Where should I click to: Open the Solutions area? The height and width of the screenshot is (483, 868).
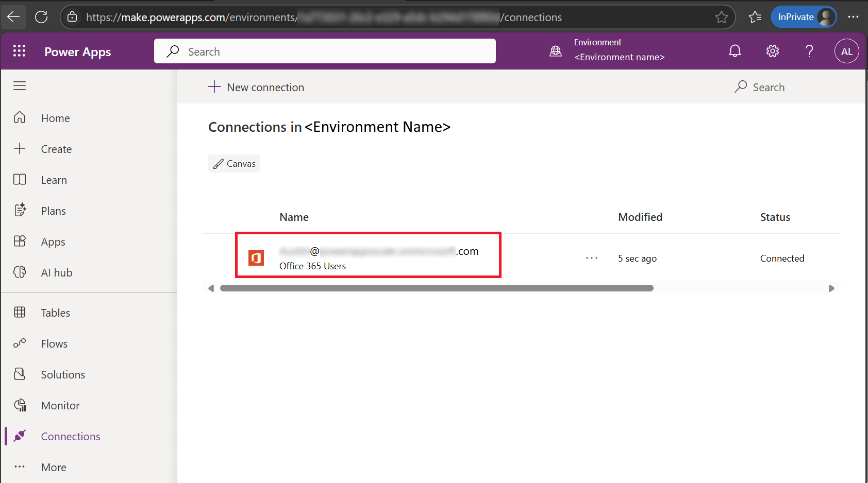click(x=62, y=374)
